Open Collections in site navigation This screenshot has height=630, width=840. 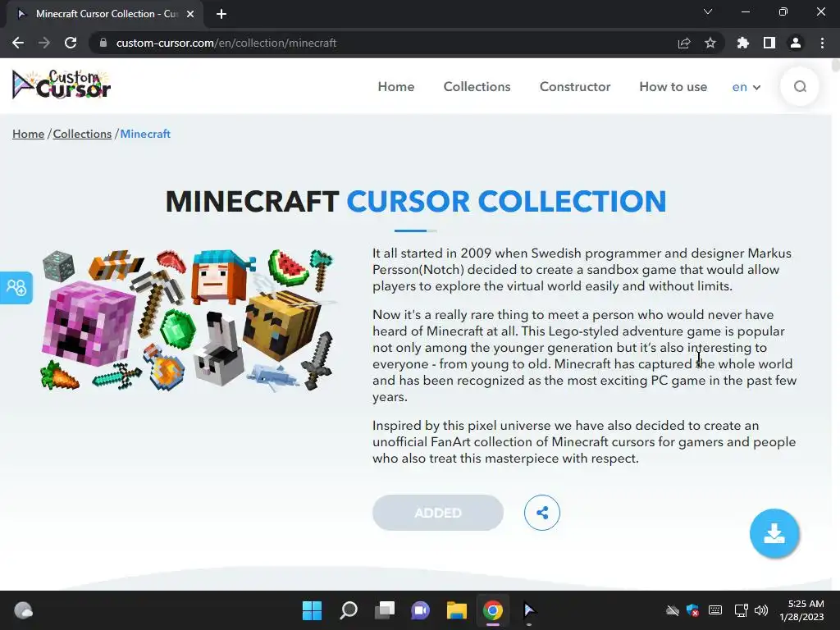coord(477,87)
